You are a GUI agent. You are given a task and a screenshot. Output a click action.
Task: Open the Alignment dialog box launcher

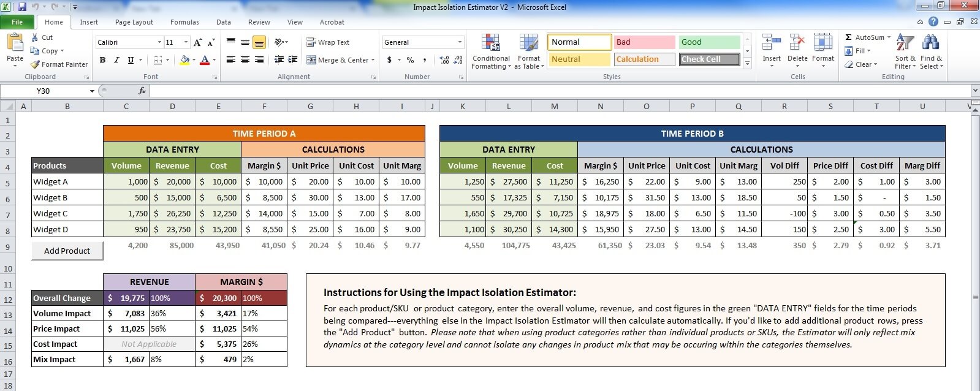coord(373,77)
